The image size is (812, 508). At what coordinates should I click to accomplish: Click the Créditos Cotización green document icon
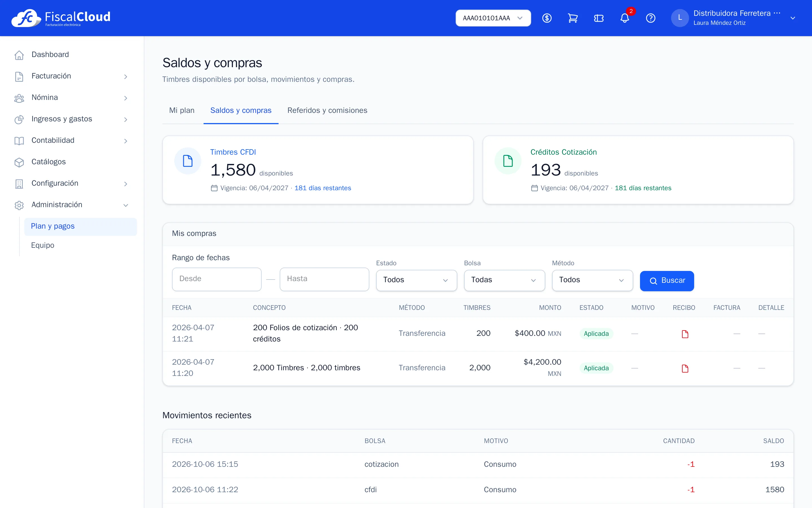point(508,161)
